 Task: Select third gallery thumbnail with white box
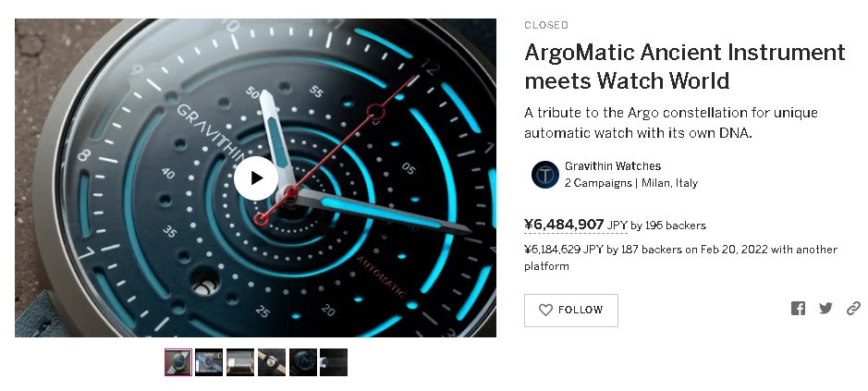[x=240, y=362]
